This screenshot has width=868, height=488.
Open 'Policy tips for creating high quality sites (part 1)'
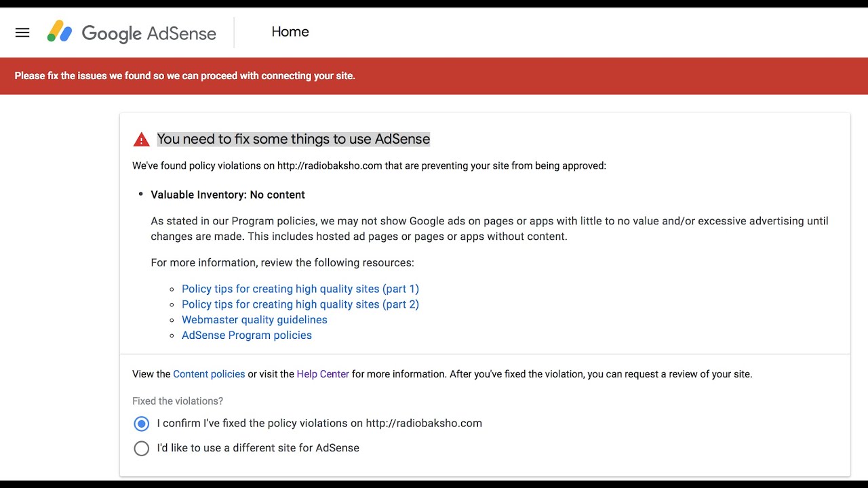(300, 289)
